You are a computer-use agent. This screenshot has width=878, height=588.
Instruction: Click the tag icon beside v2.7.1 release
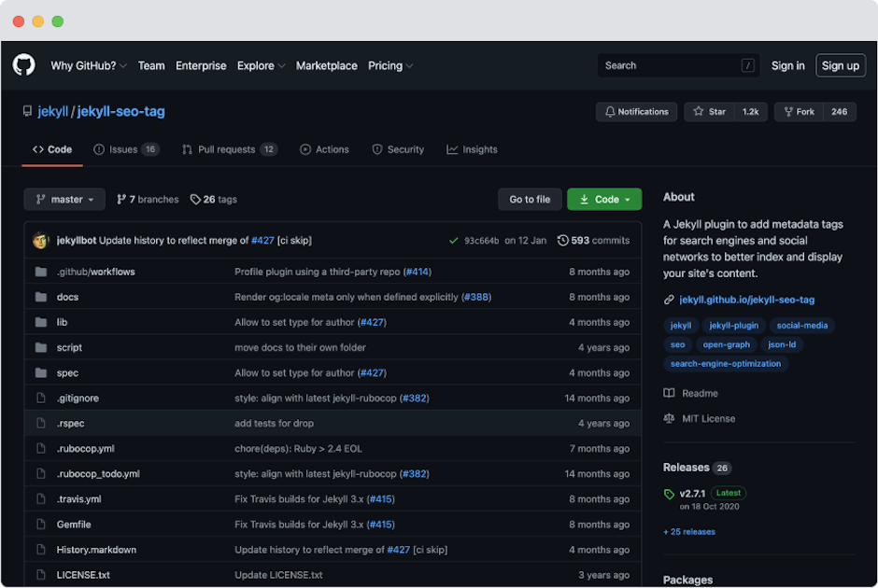[x=669, y=495]
